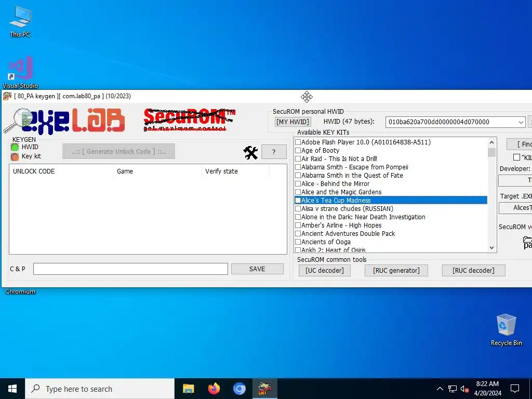Viewport: 532px width, 399px height.
Task: Check Alabama Smith in the Quest of Fate
Action: coord(298,176)
